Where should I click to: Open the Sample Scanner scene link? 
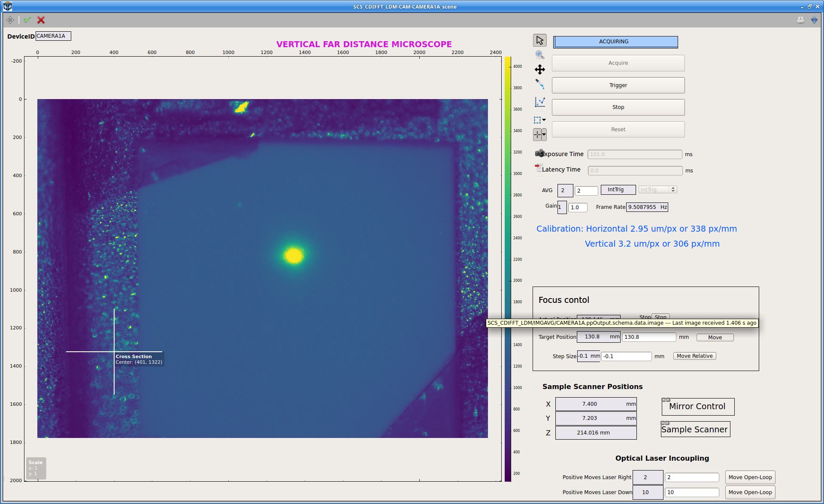(695, 429)
